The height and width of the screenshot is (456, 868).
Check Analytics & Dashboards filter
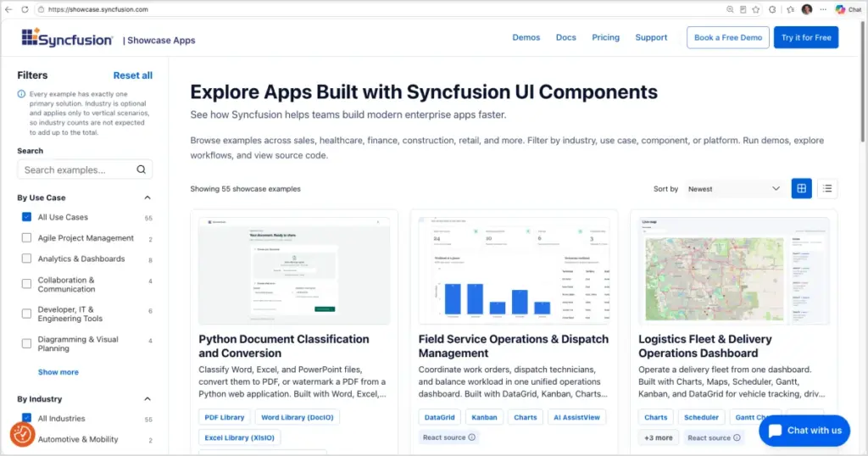pyautogui.click(x=26, y=259)
